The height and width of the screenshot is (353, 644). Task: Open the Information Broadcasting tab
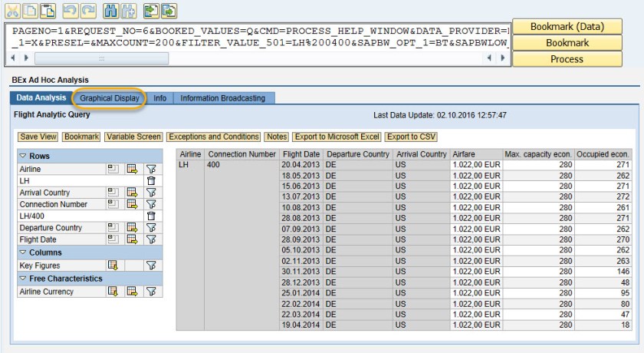tap(222, 98)
